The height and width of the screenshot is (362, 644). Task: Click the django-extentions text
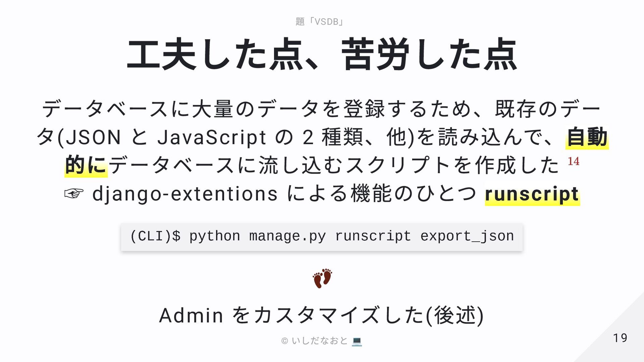[185, 194]
